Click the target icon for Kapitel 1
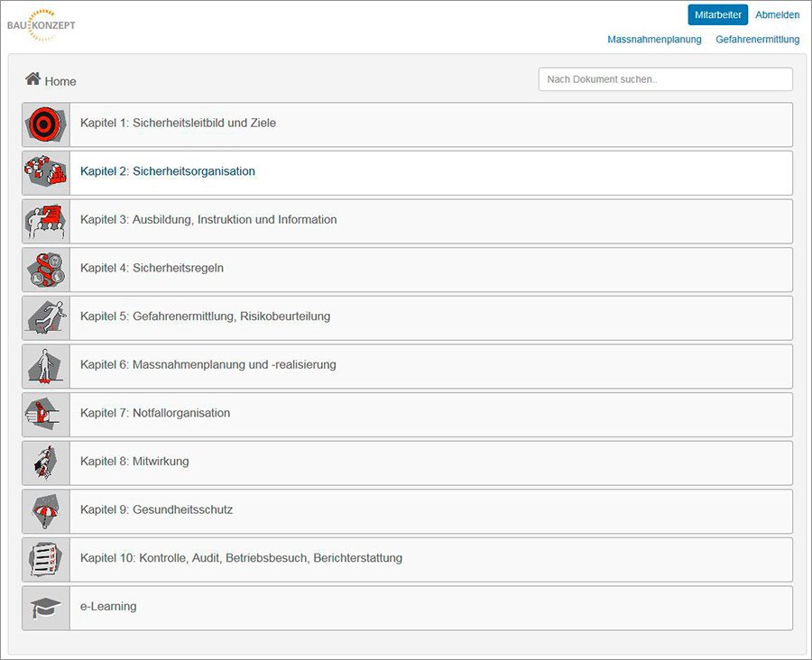The width and height of the screenshot is (812, 660). tap(46, 124)
